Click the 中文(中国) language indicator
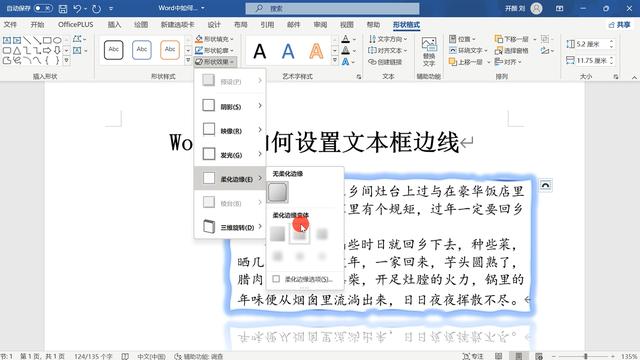The height and width of the screenshot is (360, 640). 151,356
